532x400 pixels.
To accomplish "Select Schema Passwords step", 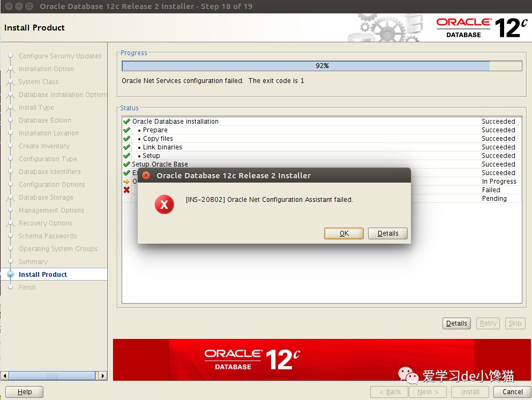I will 48,236.
